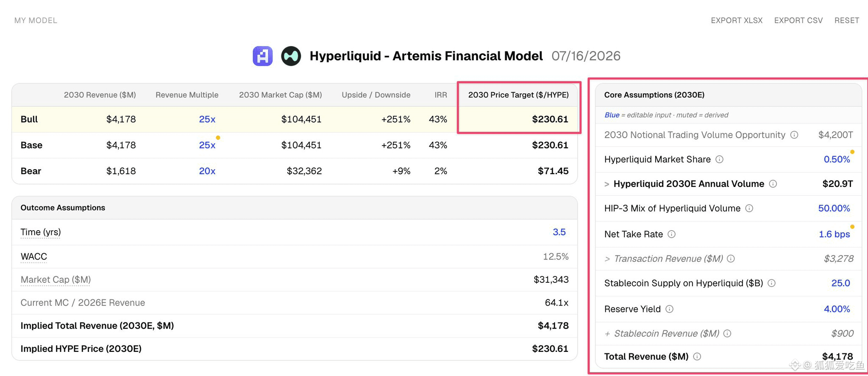Image resolution: width=868 pixels, height=376 pixels.
Task: Edit the Bear revenue multiple 20x
Action: pos(207,171)
